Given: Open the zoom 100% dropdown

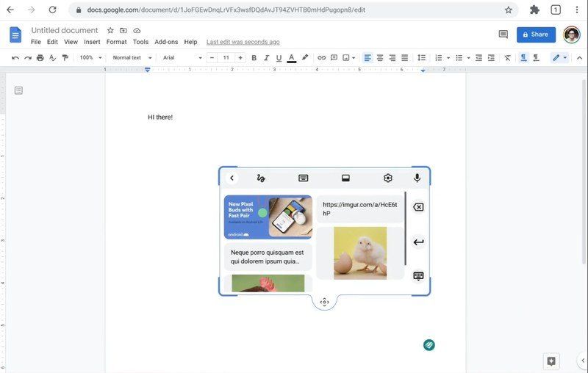Looking at the screenshot, I should click(90, 58).
